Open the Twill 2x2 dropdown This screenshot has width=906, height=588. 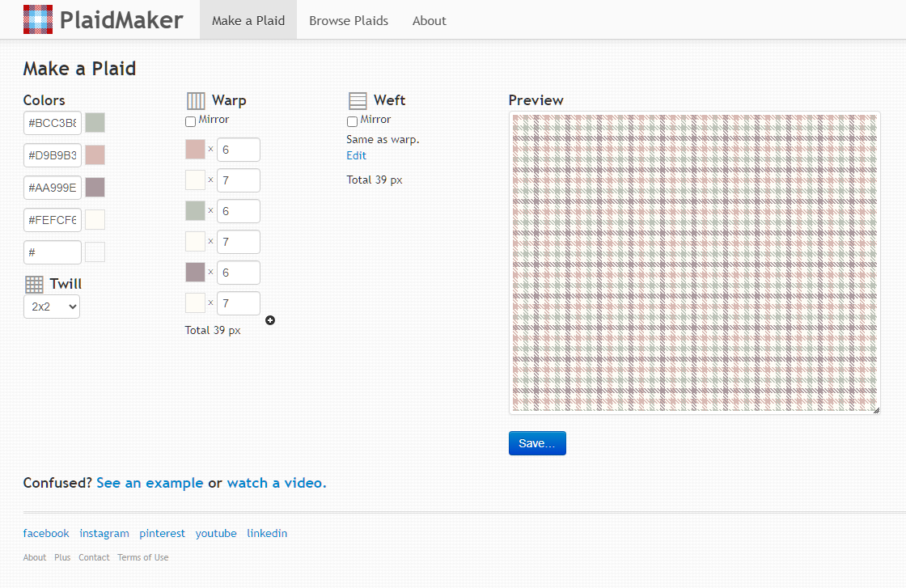(x=52, y=307)
